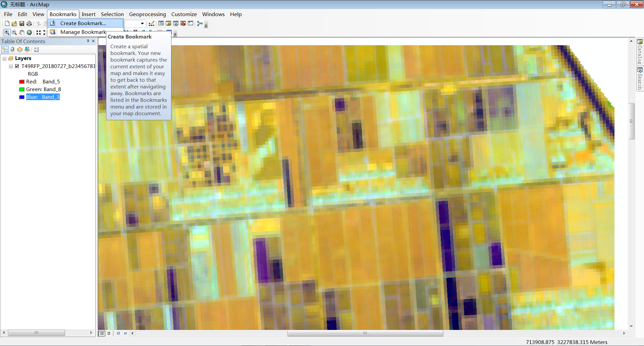
Task: Open the Python window from the toolbar
Action: click(x=191, y=23)
